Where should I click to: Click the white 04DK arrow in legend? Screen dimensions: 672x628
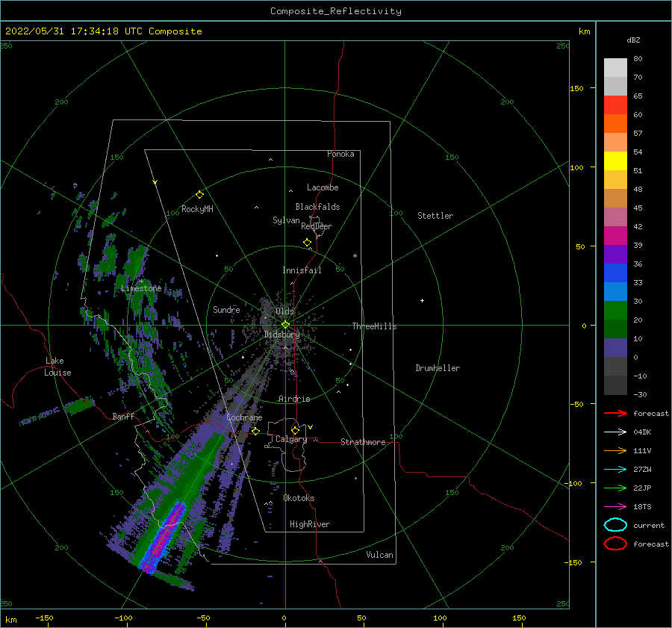click(615, 432)
